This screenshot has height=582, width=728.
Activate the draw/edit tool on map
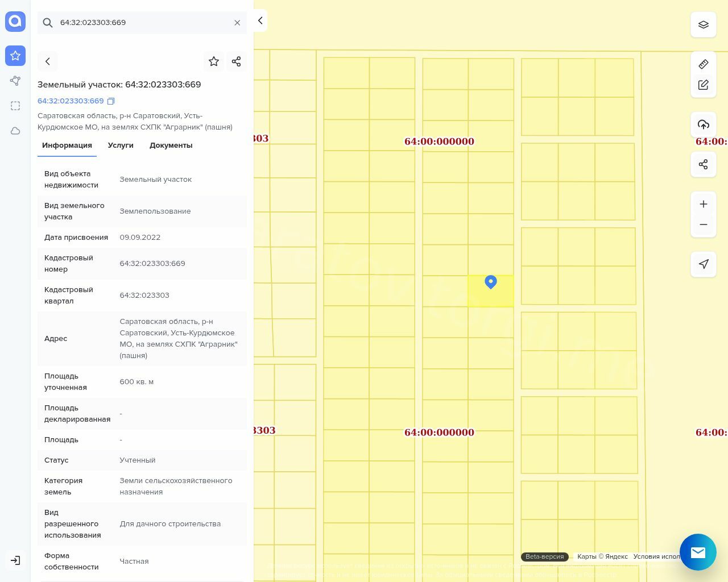click(704, 85)
